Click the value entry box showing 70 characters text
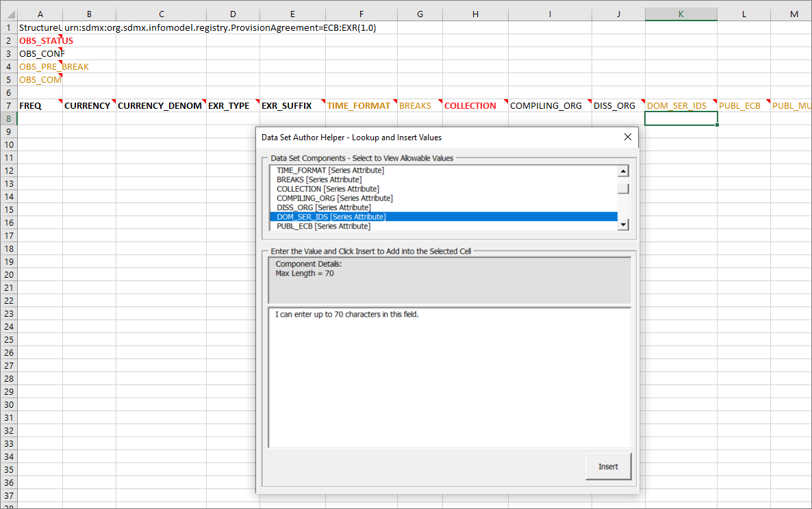Screen dimensions: 812x509 click(x=449, y=376)
